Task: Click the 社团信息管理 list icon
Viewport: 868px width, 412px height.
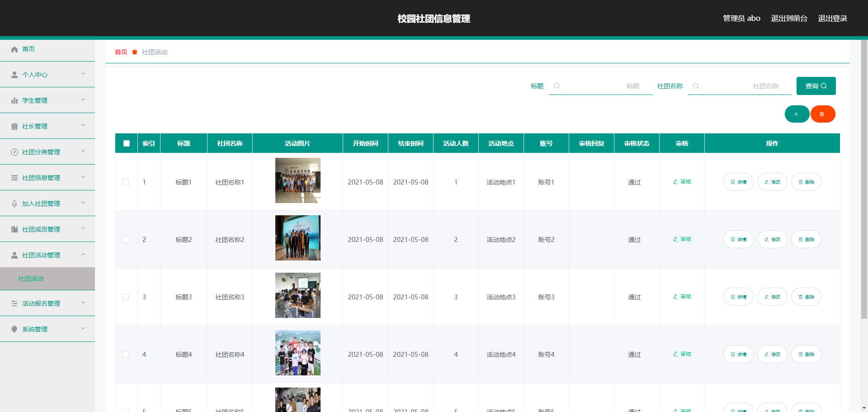Action: (x=14, y=178)
